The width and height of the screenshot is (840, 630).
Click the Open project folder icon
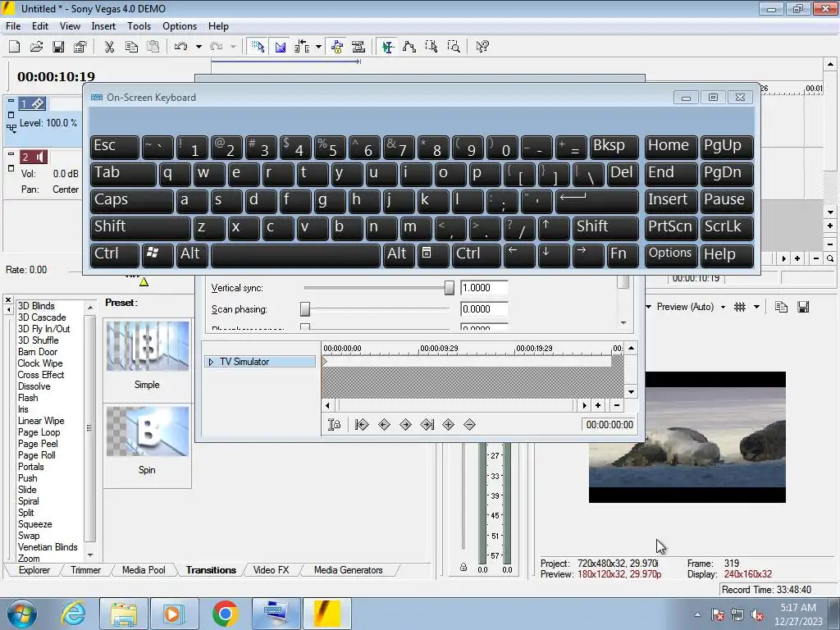pyautogui.click(x=36, y=47)
